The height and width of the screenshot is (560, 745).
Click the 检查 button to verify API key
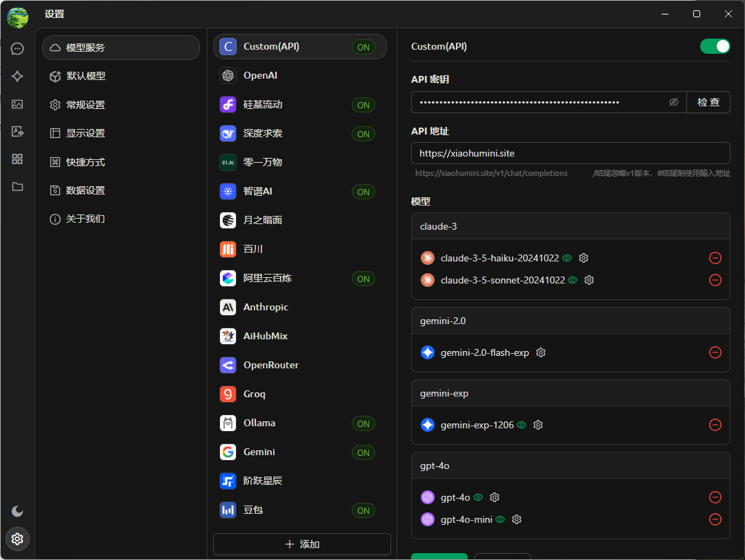[x=708, y=102]
